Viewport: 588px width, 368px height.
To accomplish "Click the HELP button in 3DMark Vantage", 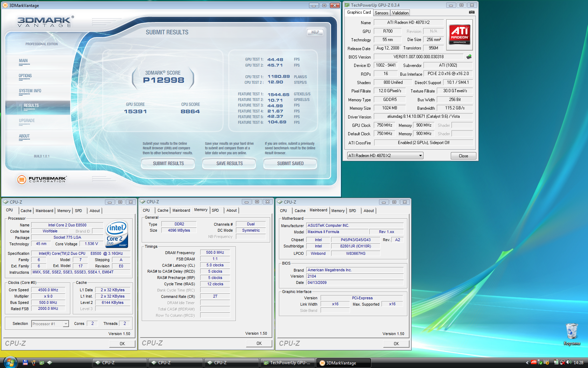I will pyautogui.click(x=315, y=32).
